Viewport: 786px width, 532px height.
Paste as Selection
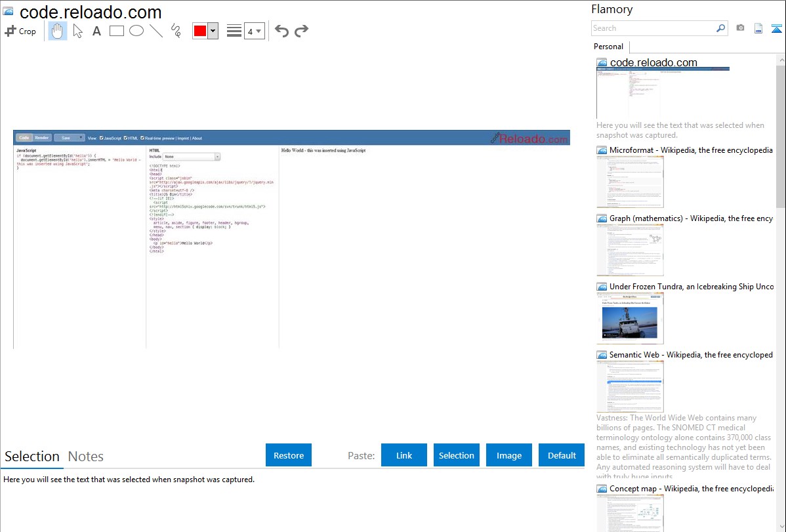[x=456, y=455]
